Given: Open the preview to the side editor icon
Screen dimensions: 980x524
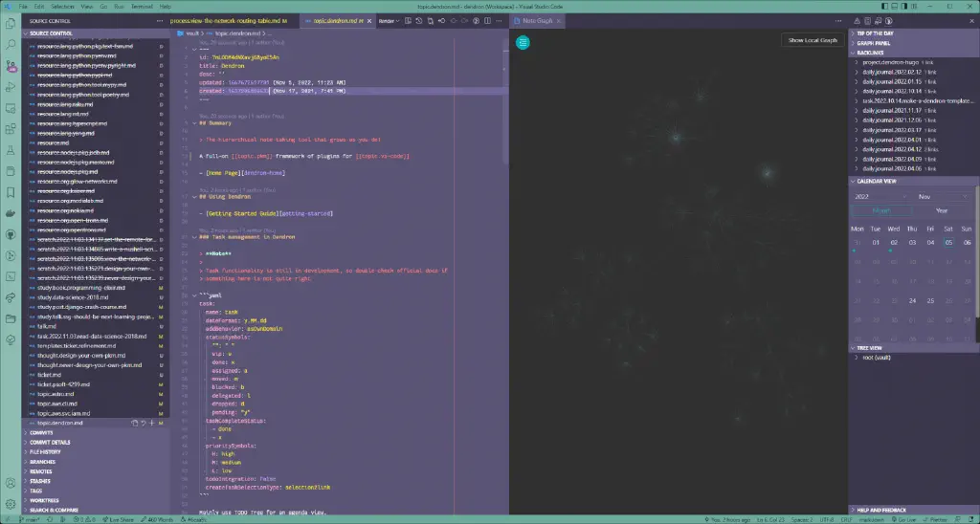Looking at the screenshot, I should 408,21.
